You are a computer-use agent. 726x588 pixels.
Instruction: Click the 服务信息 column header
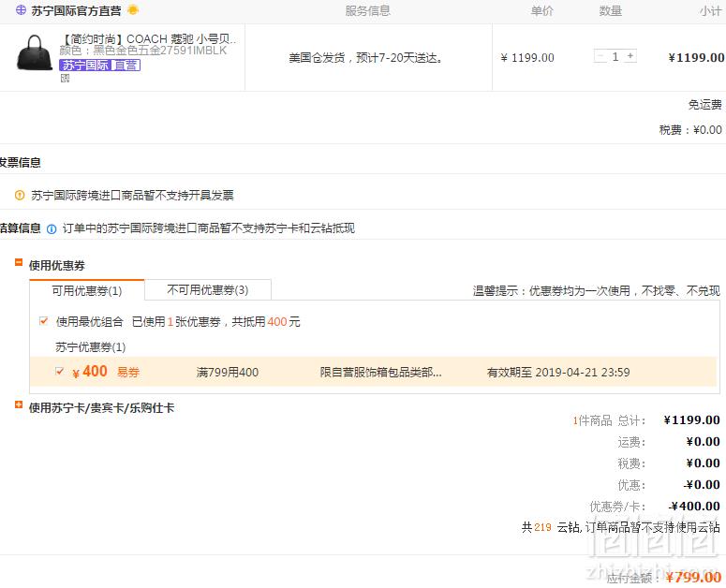tap(367, 11)
